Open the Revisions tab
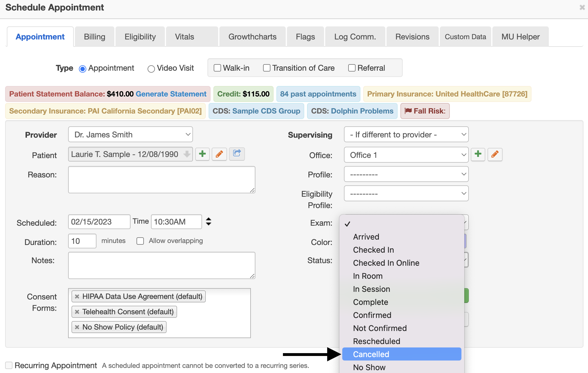The width and height of the screenshot is (588, 373). [412, 37]
